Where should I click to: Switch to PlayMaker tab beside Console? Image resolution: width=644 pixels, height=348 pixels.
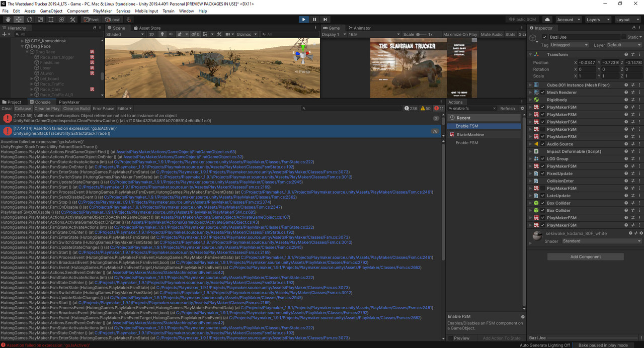[69, 102]
